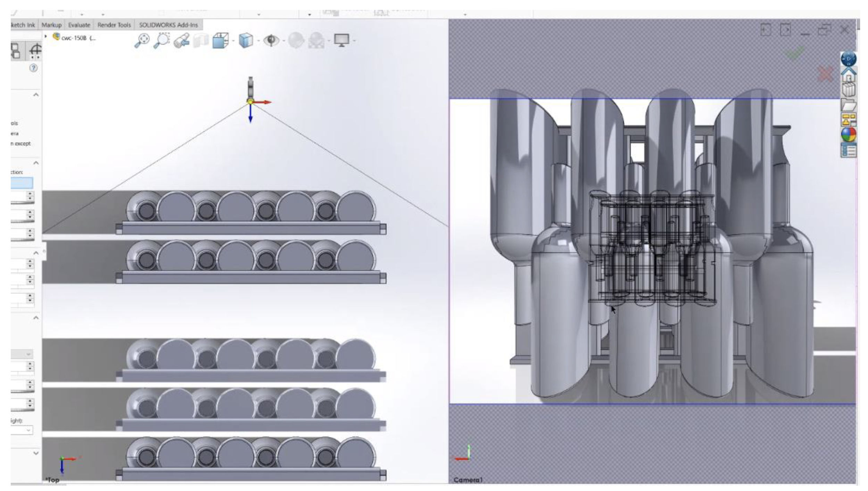Open the File Explorer folder icon

pyautogui.click(x=849, y=105)
